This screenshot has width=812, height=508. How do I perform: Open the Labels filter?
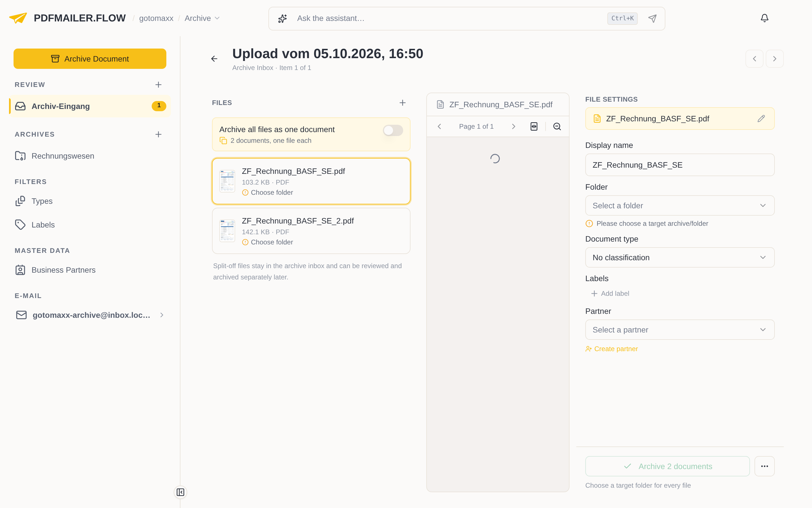coord(90,225)
